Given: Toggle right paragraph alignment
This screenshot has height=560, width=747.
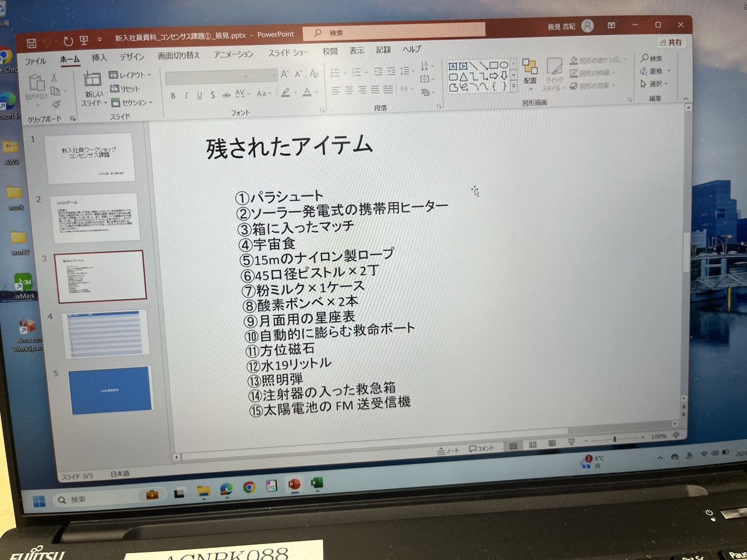Looking at the screenshot, I should point(362,90).
